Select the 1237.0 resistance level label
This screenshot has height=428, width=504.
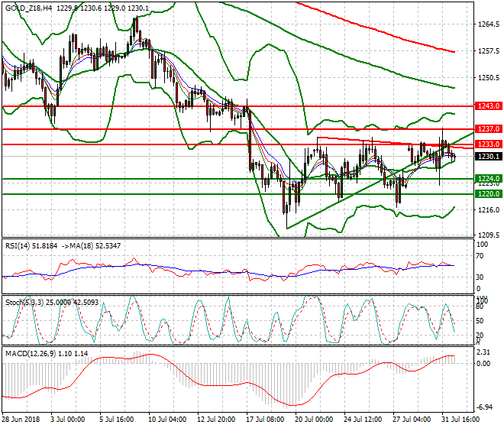488,129
